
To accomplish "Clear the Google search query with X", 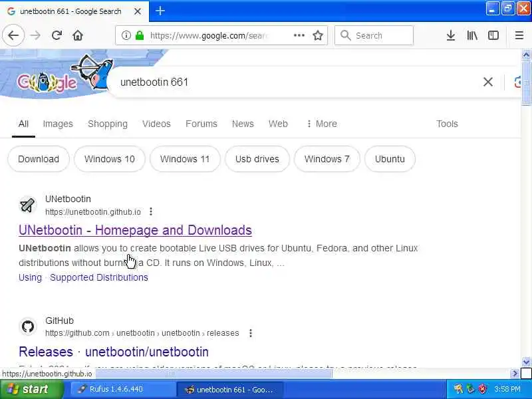I will 488,82.
